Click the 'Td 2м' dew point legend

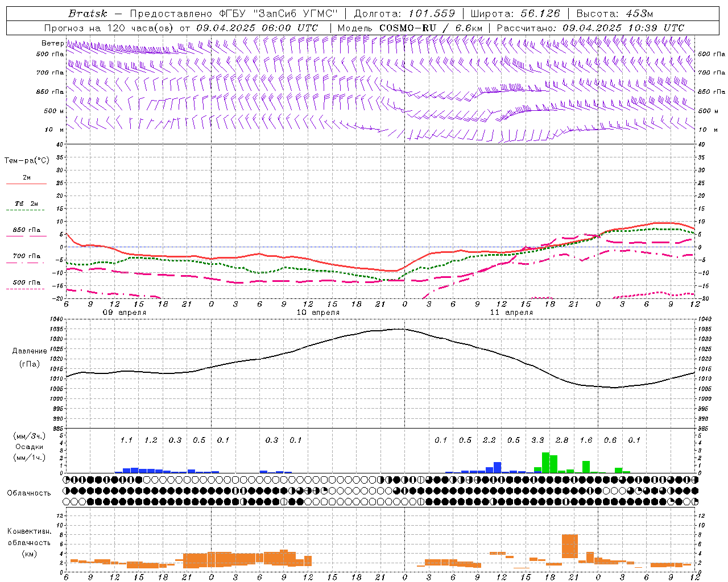point(27,203)
